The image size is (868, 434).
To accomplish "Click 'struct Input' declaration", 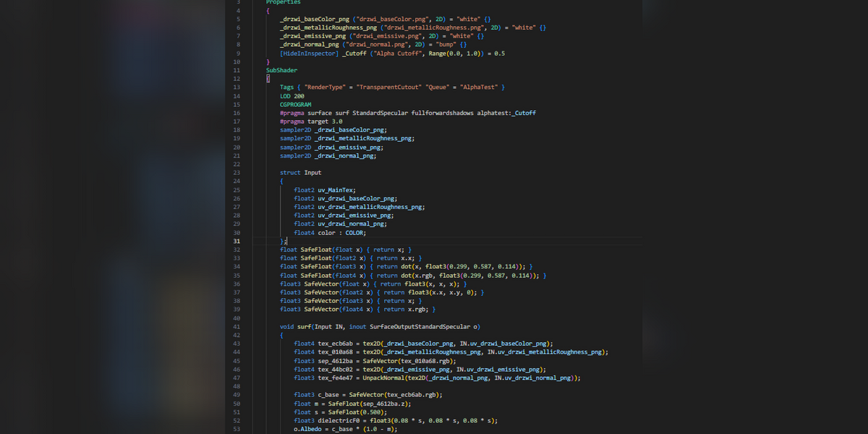I will click(x=301, y=173).
